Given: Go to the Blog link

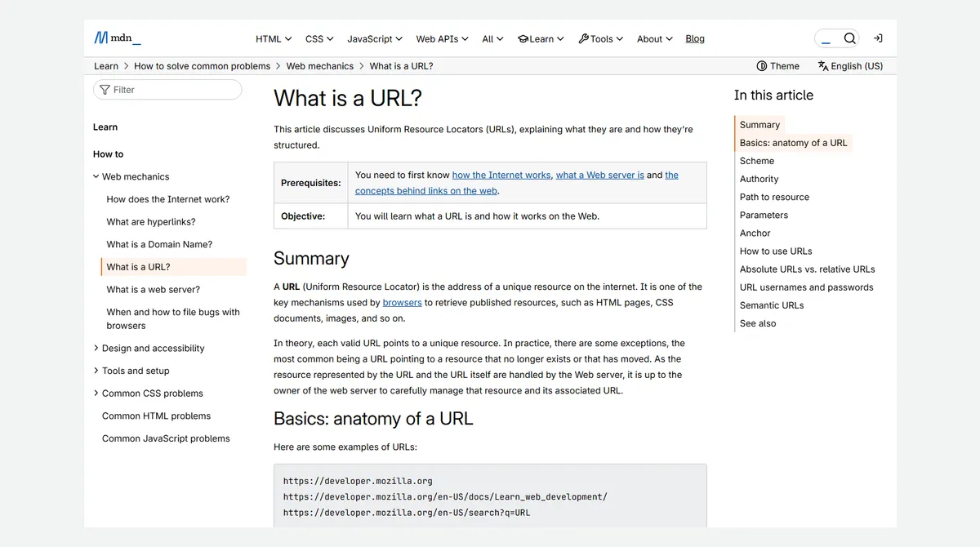Looking at the screenshot, I should point(695,38).
